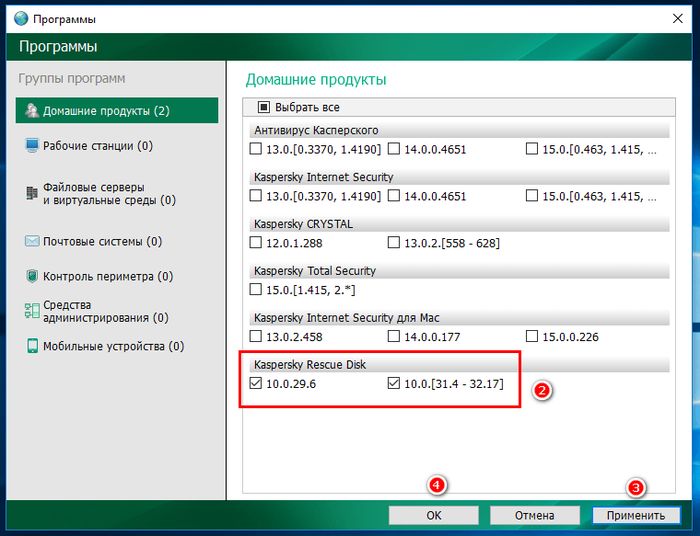Screen dimensions: 700x536
Task: Click the Антивирус Касперского section header
Action: click(x=459, y=130)
